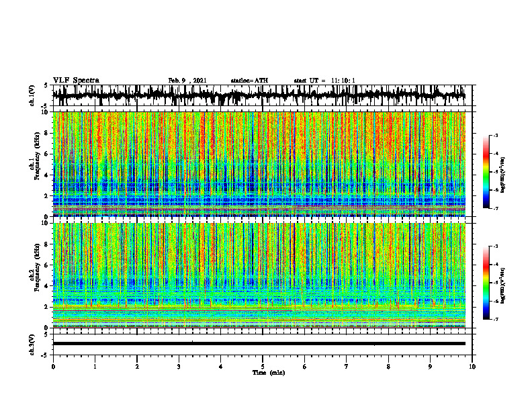
Task: Click the "2" kHz tick on ch.2 spectrogram
Action: pyautogui.click(x=47, y=307)
